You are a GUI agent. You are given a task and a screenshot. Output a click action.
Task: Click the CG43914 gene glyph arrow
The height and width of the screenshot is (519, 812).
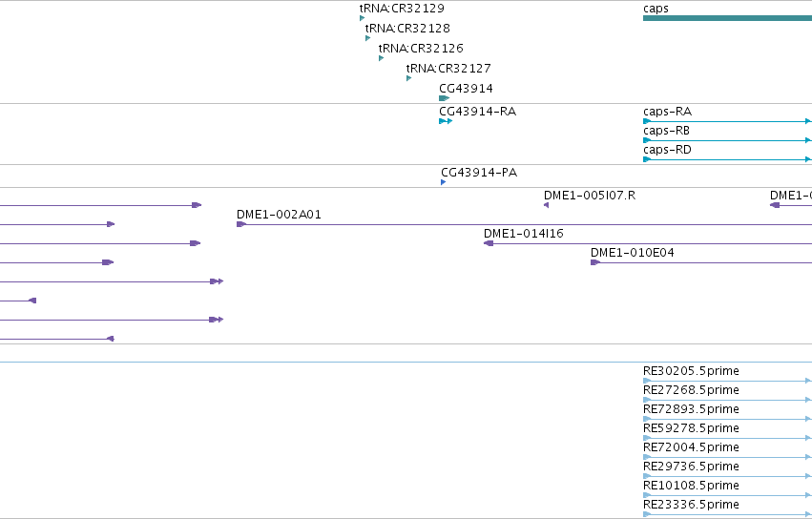445,98
